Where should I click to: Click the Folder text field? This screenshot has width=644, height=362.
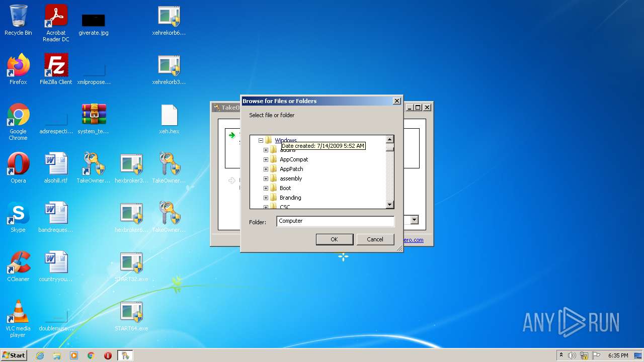coord(336,221)
